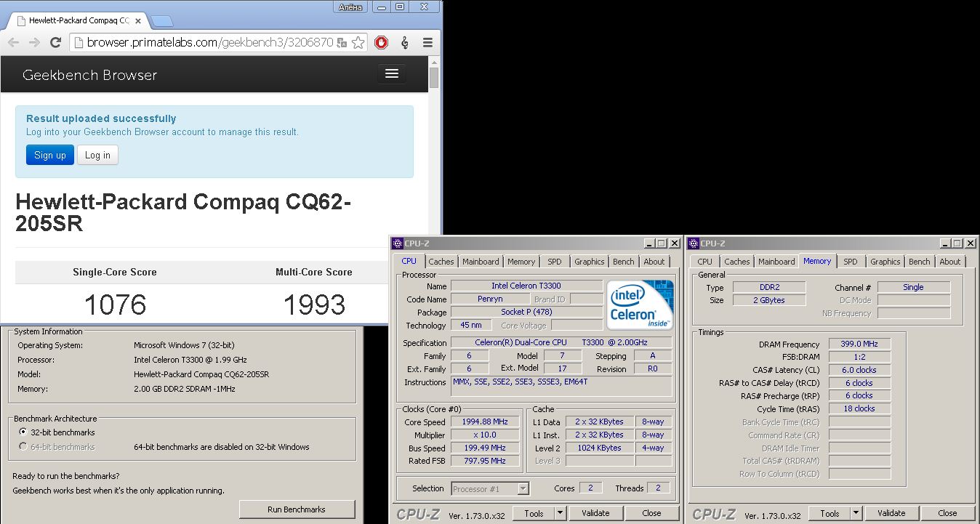Open Bench tab in left CPU-Z window
Screen dimensions: 980x524
point(624,262)
